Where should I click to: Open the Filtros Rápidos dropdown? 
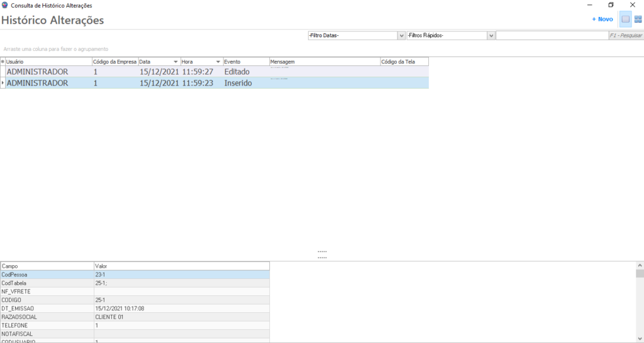491,36
